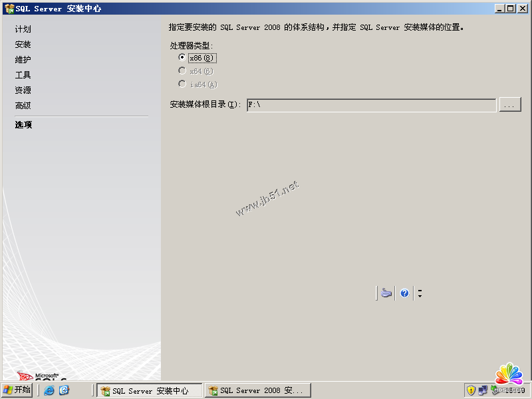Click the keyboard icon on the language bar

[x=386, y=293]
